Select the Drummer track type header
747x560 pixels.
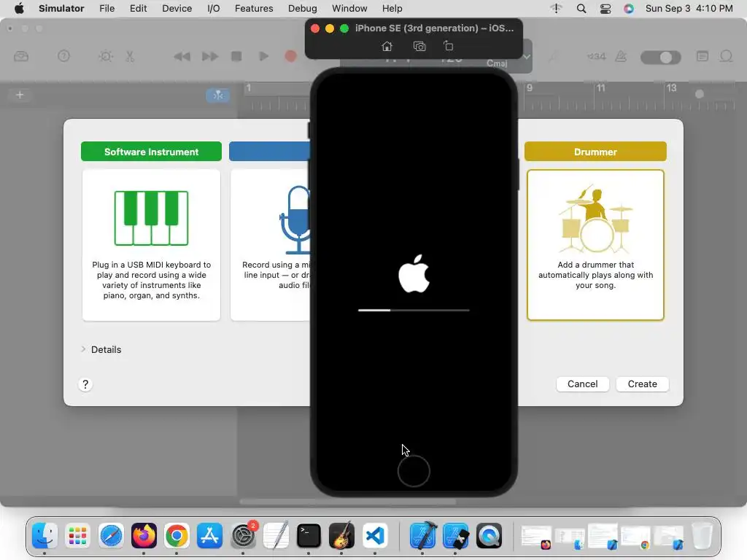point(595,152)
